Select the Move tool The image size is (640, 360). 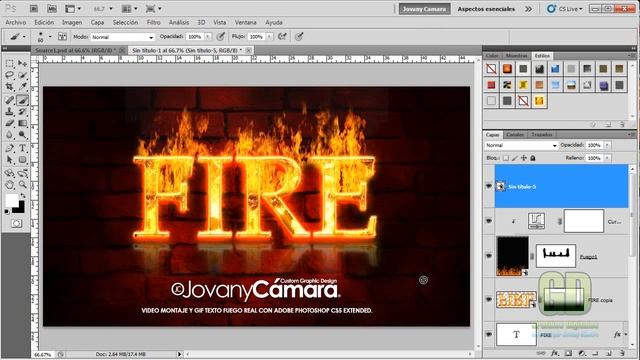click(x=22, y=64)
